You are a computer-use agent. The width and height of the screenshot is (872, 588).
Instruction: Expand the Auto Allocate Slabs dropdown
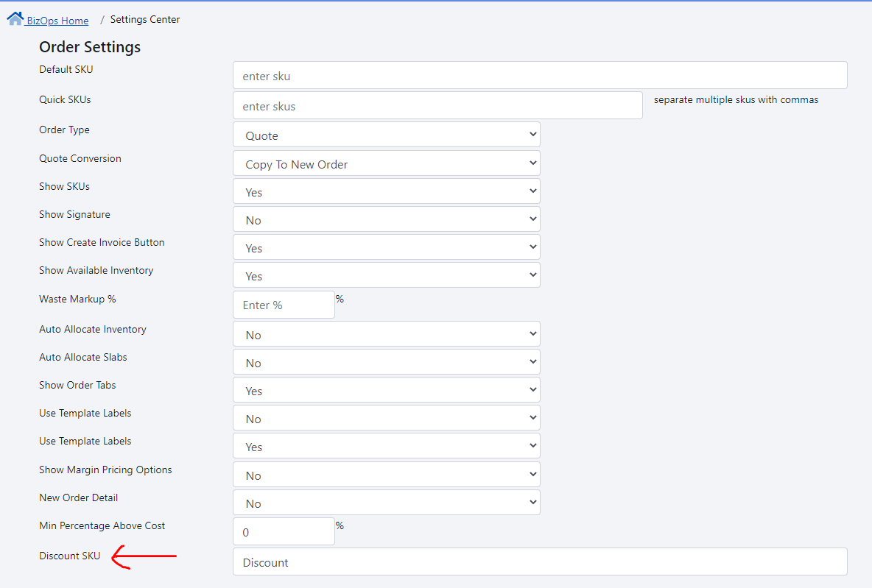[x=386, y=363]
